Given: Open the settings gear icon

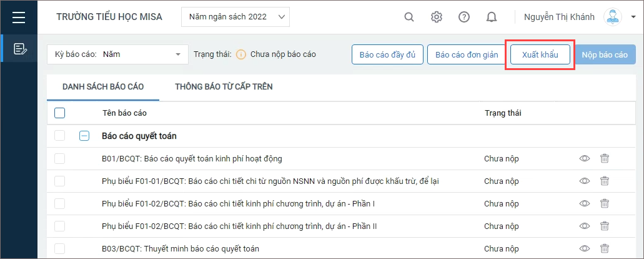Looking at the screenshot, I should coord(436,18).
